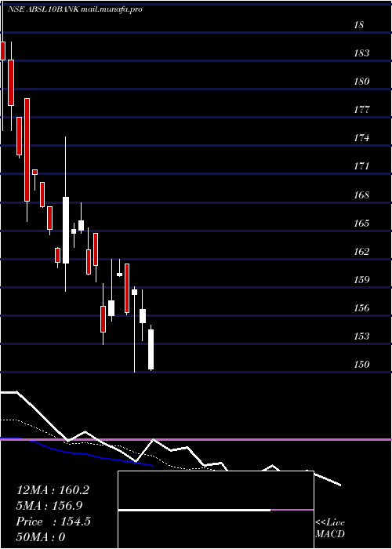Click the NSE ABSL10BANK chart title
The image size is (392, 549).
pos(75,9)
